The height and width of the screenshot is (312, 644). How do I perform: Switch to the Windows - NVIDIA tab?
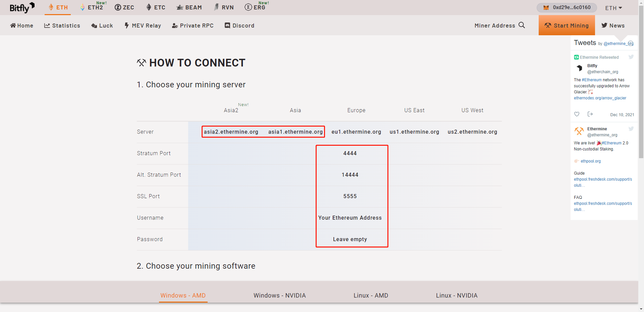tap(280, 296)
